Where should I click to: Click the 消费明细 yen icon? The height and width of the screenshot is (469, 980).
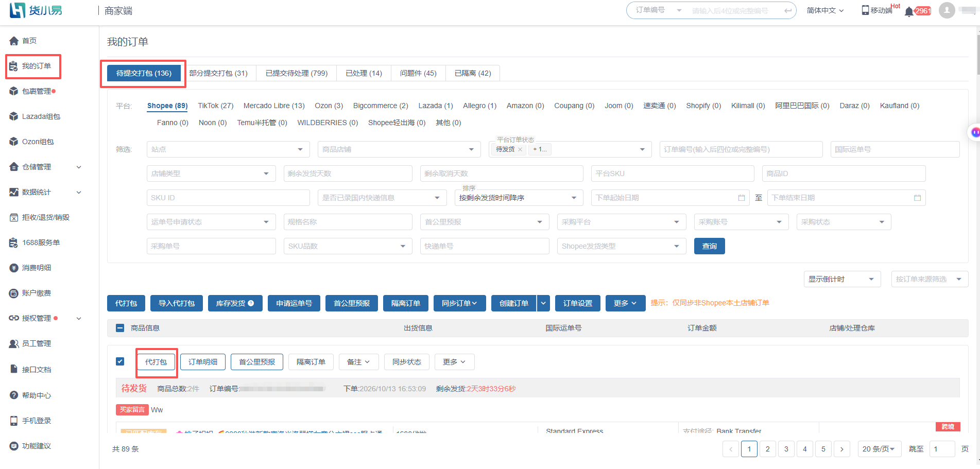[14, 268]
